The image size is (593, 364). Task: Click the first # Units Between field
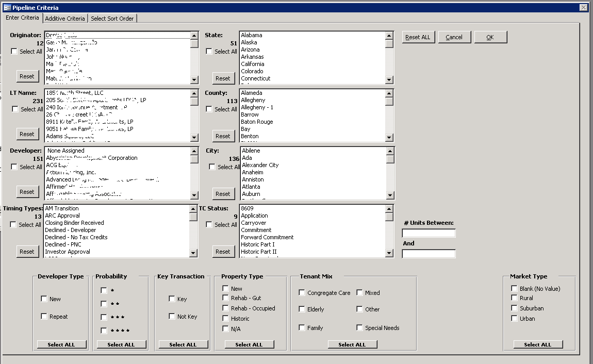[x=429, y=234]
